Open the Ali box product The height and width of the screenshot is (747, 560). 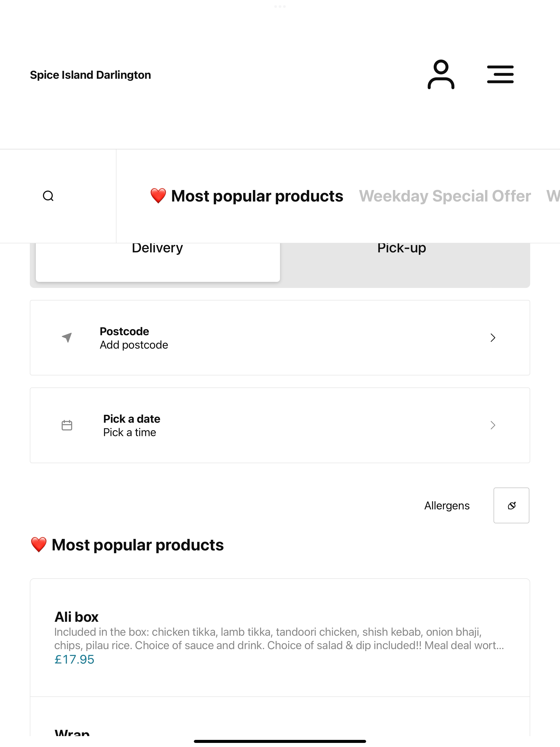point(280,638)
